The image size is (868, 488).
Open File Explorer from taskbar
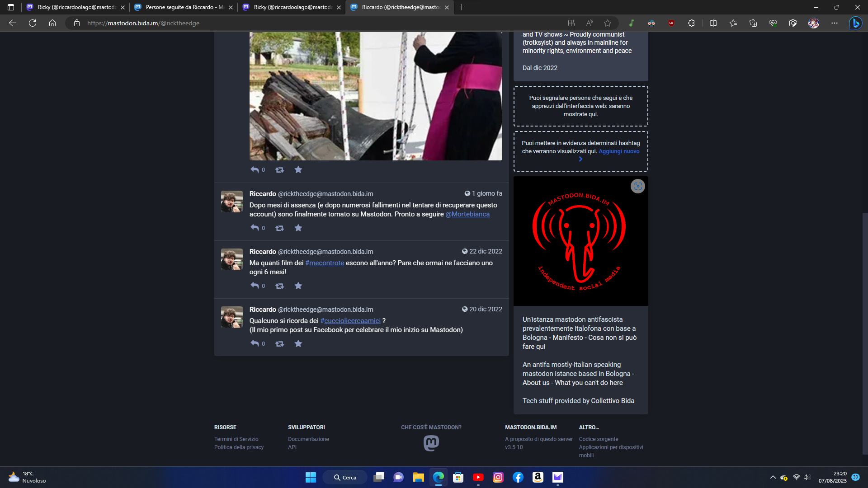coord(418,477)
